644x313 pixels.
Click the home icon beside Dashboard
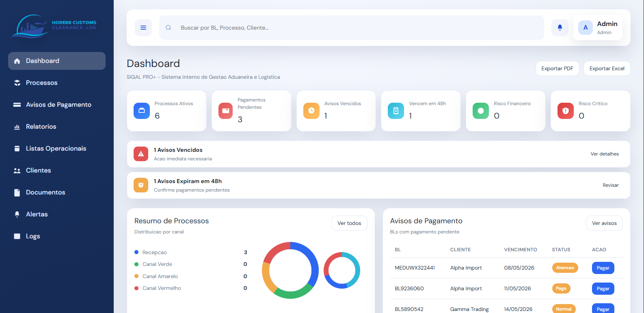(17, 61)
